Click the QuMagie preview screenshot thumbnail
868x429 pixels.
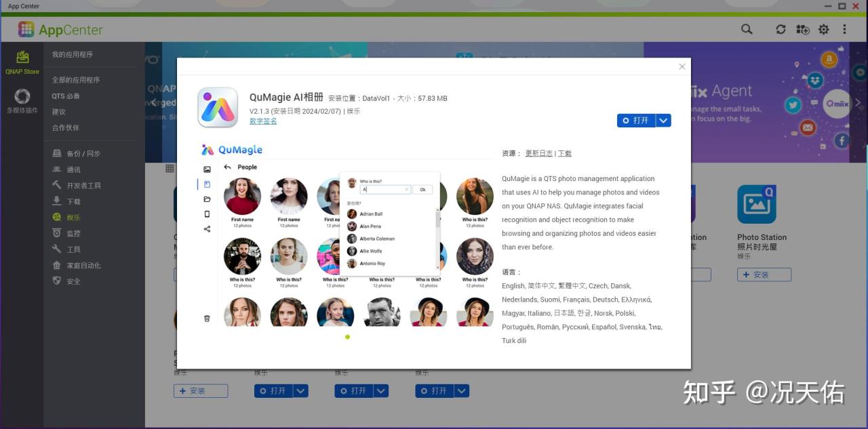coord(346,234)
